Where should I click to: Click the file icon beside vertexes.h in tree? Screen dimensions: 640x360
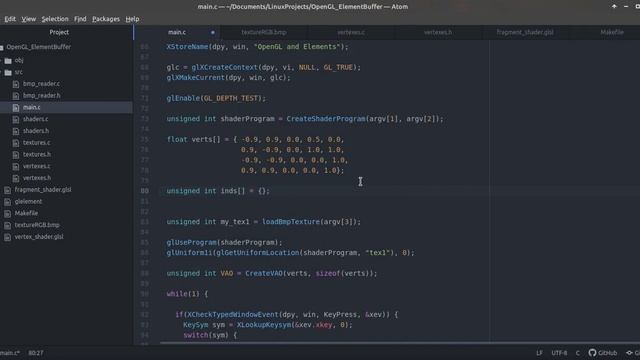point(16,178)
